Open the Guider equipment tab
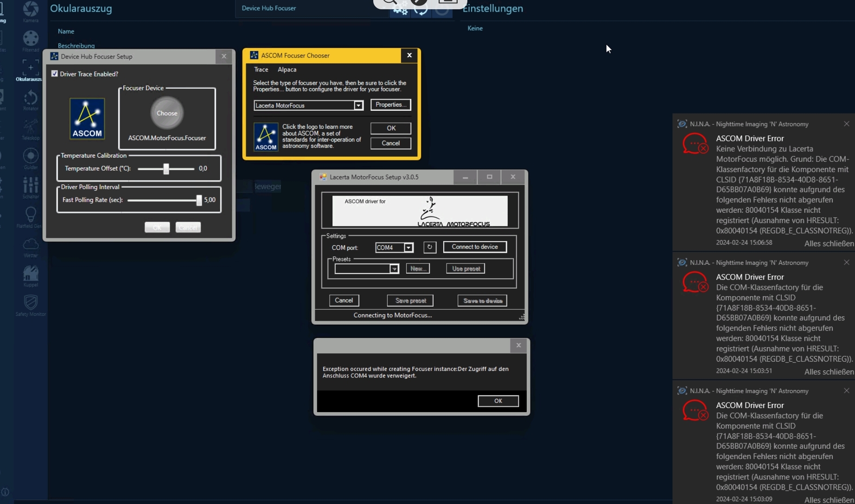 click(x=31, y=159)
